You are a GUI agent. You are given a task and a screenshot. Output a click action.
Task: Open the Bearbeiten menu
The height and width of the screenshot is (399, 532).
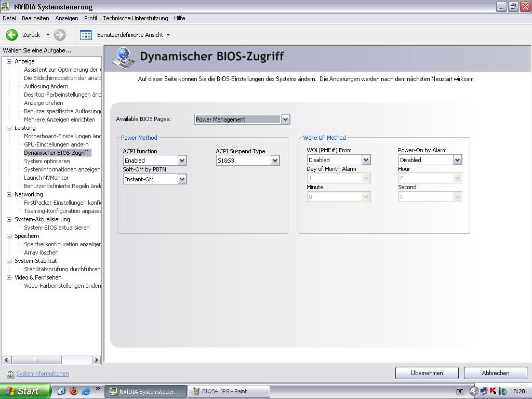click(x=35, y=18)
